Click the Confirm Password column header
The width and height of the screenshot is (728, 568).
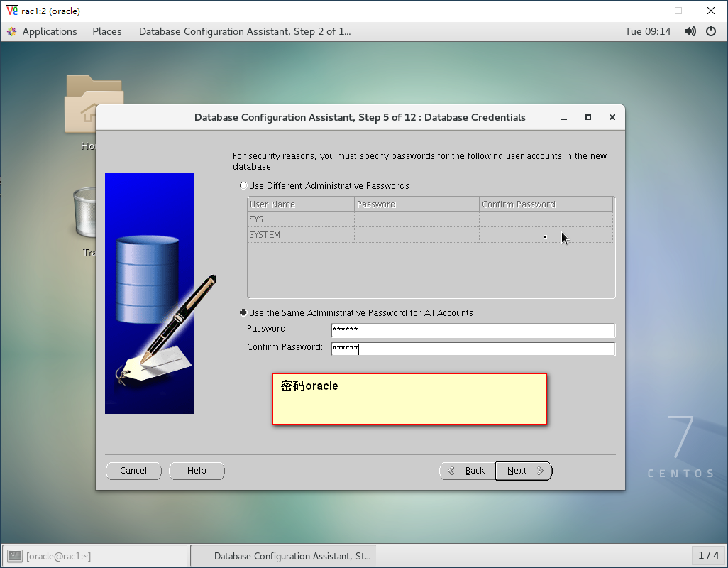546,204
